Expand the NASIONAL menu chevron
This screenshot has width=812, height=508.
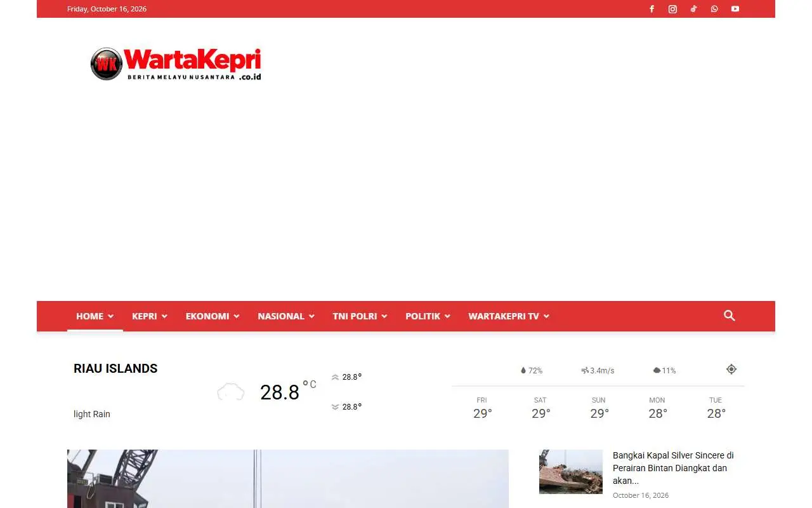coord(311,316)
